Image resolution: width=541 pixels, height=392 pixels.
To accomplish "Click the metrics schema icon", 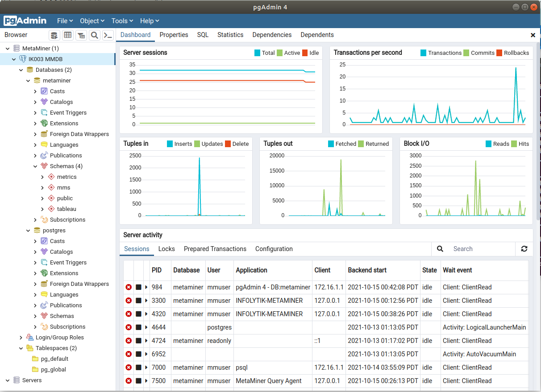I will (52, 177).
